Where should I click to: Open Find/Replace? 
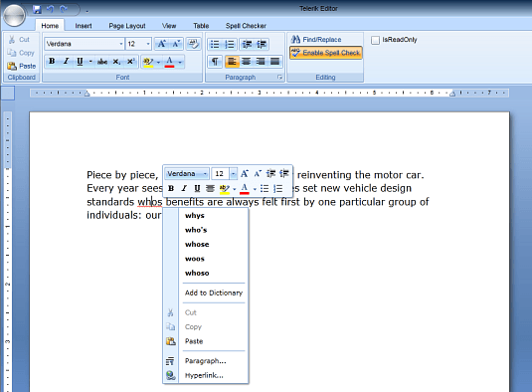[x=316, y=40]
